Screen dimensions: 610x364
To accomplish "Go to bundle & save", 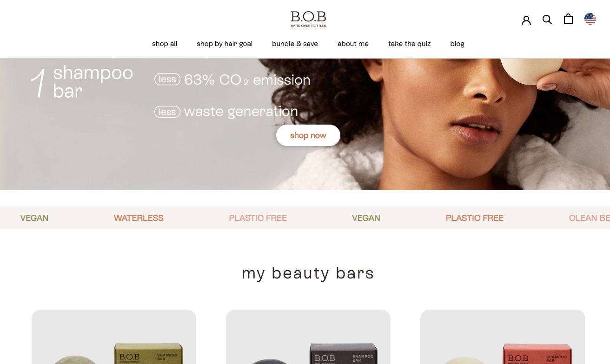I will coord(295,44).
